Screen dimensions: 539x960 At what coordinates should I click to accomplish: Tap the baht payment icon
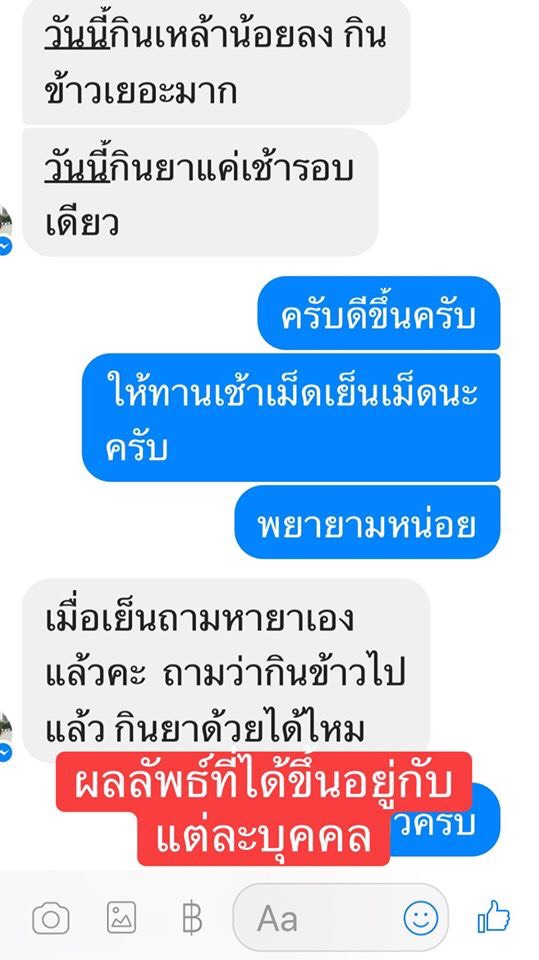(192, 918)
